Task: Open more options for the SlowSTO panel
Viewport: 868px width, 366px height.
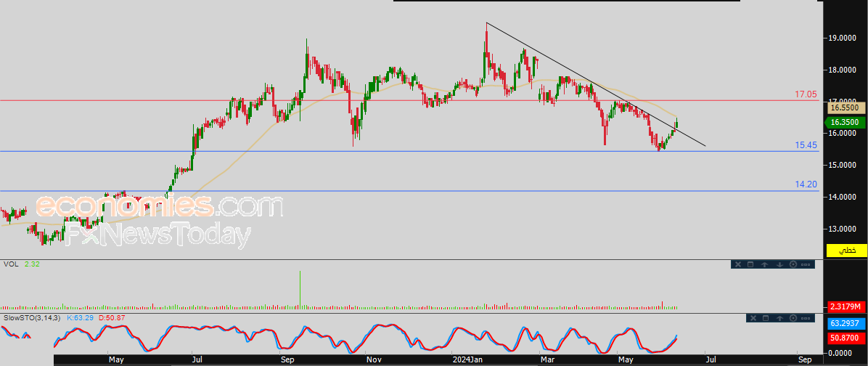Action: coord(806,318)
